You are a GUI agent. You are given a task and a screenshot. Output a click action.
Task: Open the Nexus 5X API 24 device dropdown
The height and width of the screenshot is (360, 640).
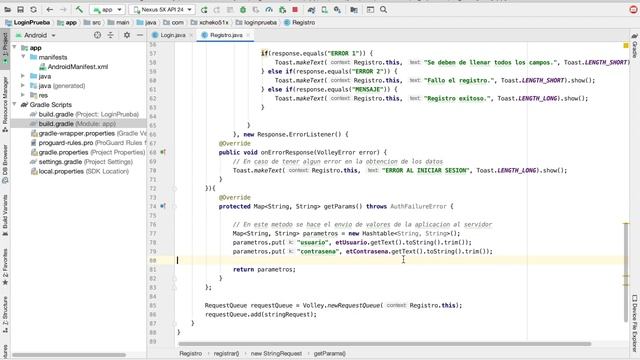click(x=162, y=9)
